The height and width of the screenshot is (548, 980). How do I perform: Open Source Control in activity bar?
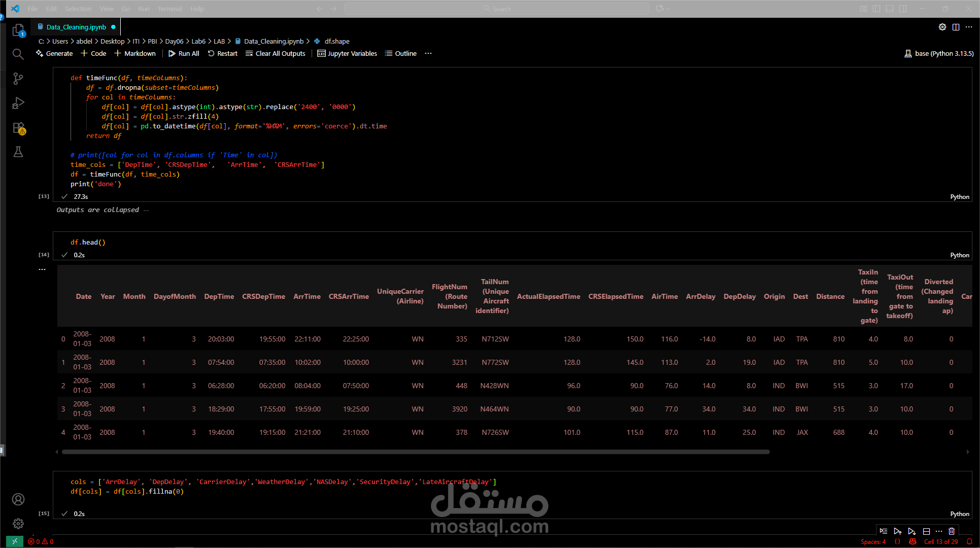pyautogui.click(x=18, y=79)
